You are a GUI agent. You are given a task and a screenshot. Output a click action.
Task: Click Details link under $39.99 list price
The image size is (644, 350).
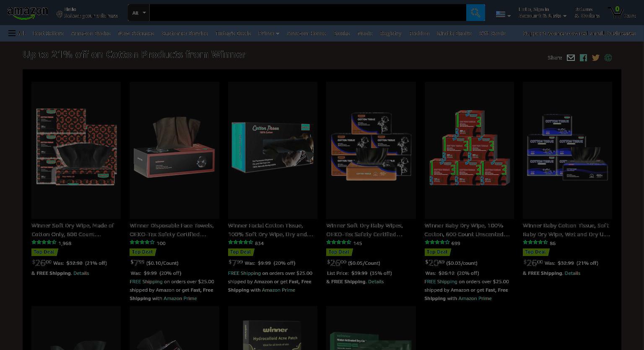[x=376, y=282]
